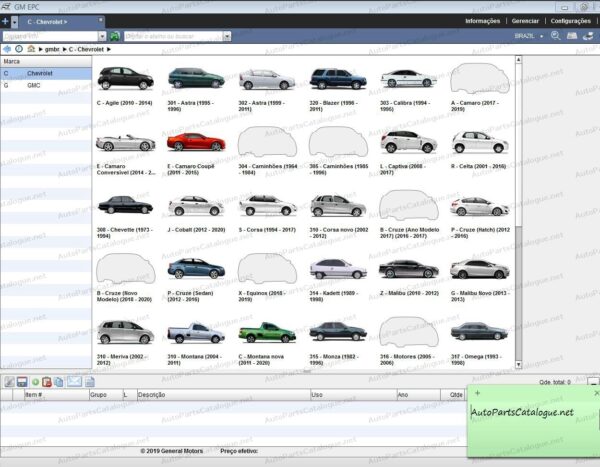This screenshot has height=467, width=600.
Task: Click the icon right of the printer
Action: point(588,36)
